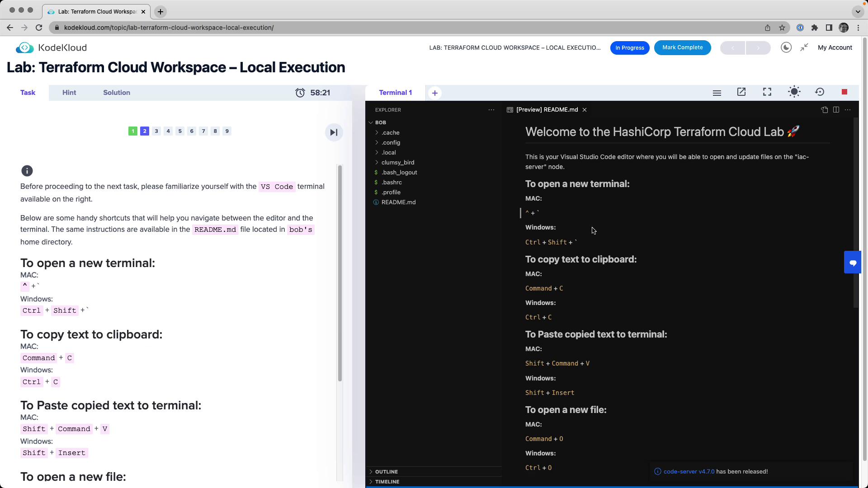Screen dimensions: 868x488
Task: Open the hamburger menu in terminal toolbar
Action: click(x=717, y=93)
